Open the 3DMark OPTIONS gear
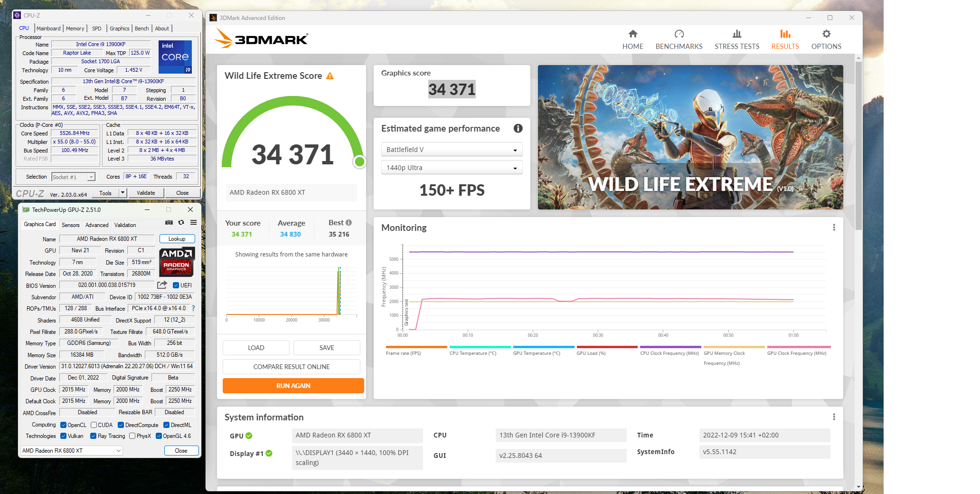This screenshot has width=980, height=494. (x=826, y=40)
